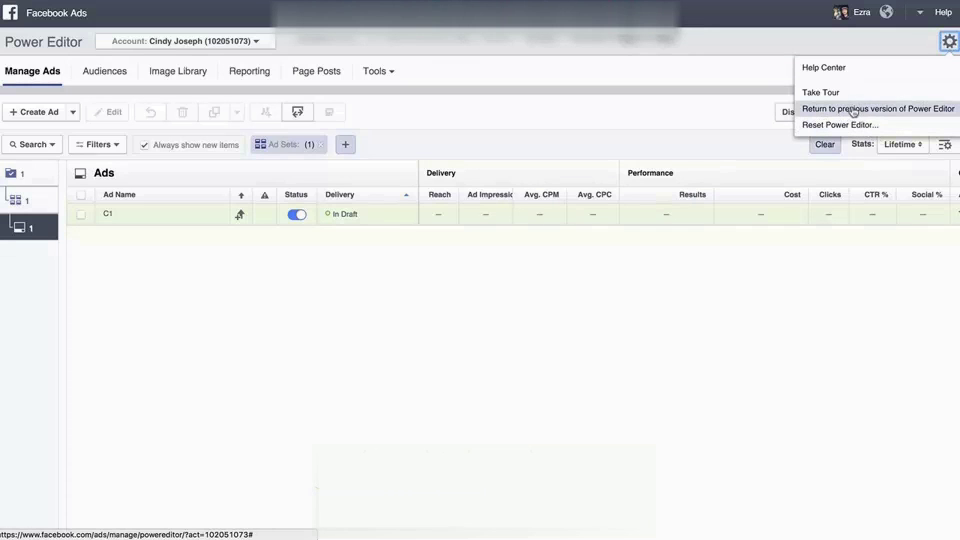Check the C1 ad row checkbox

[x=81, y=214]
